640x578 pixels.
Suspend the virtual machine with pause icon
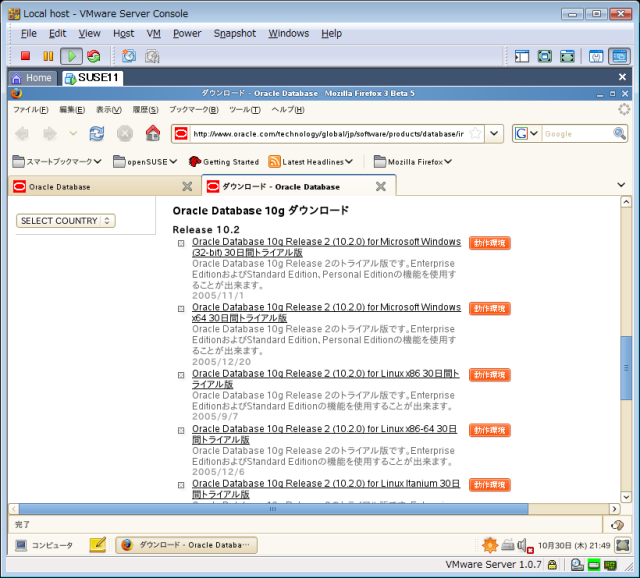(x=48, y=56)
